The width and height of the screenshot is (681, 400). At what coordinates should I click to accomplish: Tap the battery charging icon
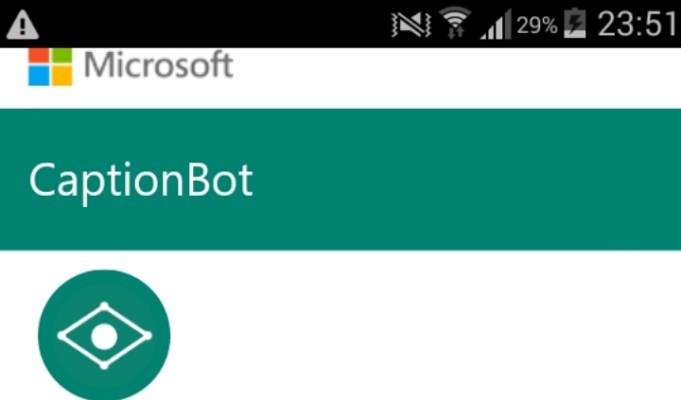tap(575, 23)
